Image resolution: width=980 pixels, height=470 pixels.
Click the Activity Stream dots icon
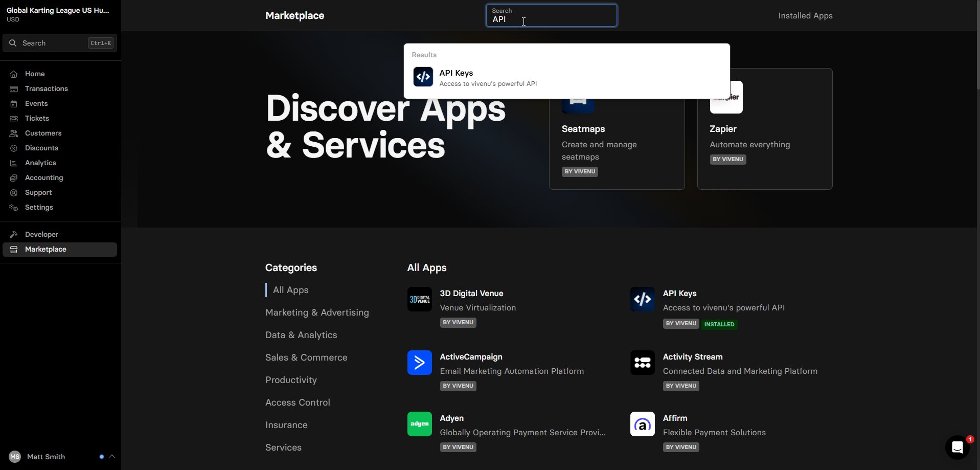[x=643, y=363]
